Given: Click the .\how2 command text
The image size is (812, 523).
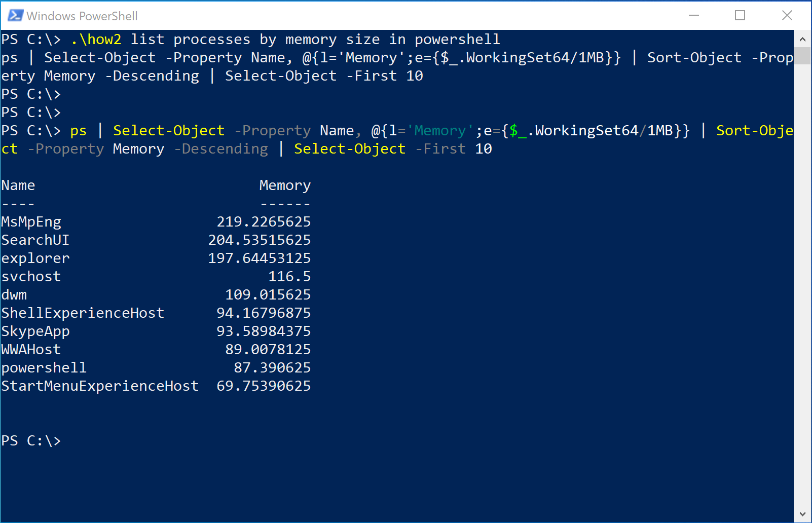Looking at the screenshot, I should tap(96, 40).
